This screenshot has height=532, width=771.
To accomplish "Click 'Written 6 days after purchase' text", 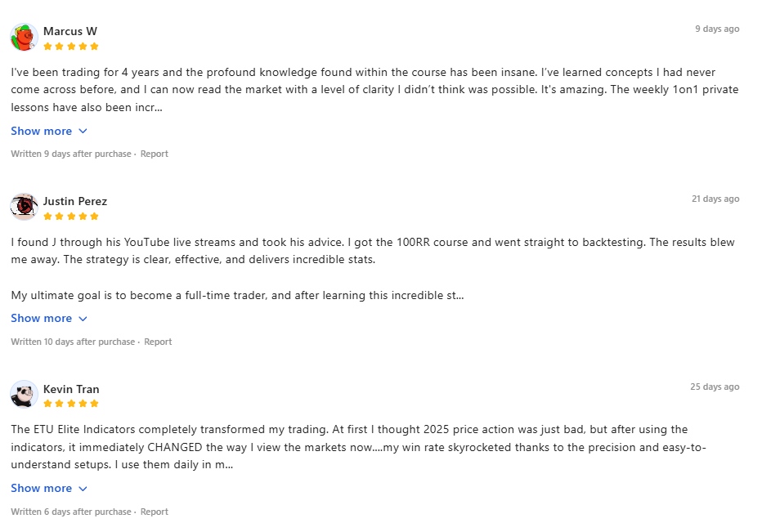I will pyautogui.click(x=71, y=512).
